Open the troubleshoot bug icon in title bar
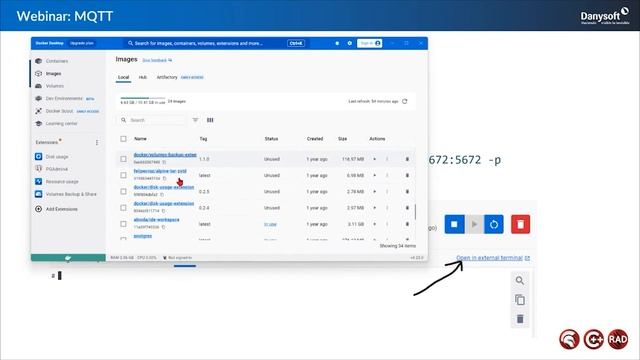The image size is (640, 360). pos(337,43)
